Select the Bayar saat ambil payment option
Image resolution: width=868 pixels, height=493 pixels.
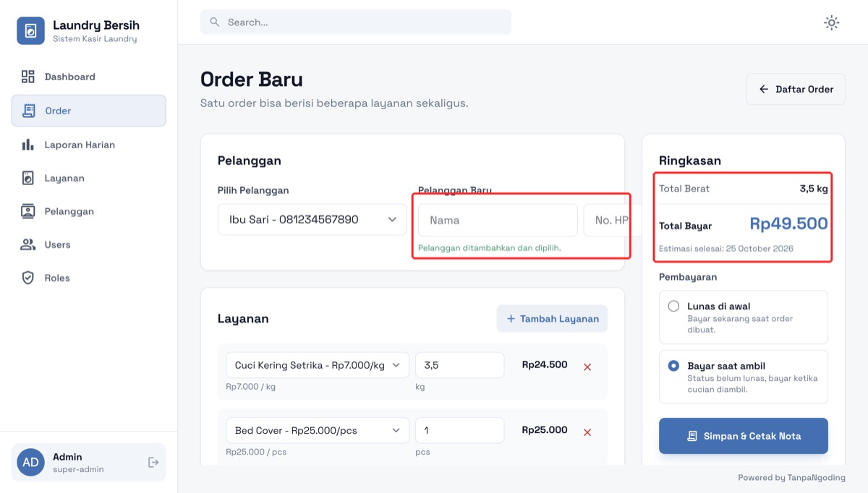[743, 377]
